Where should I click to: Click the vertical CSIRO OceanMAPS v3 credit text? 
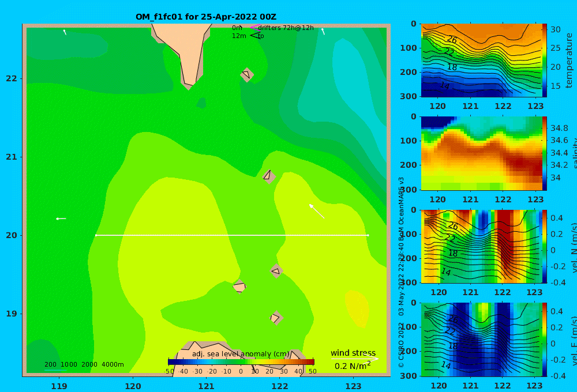click(401, 272)
